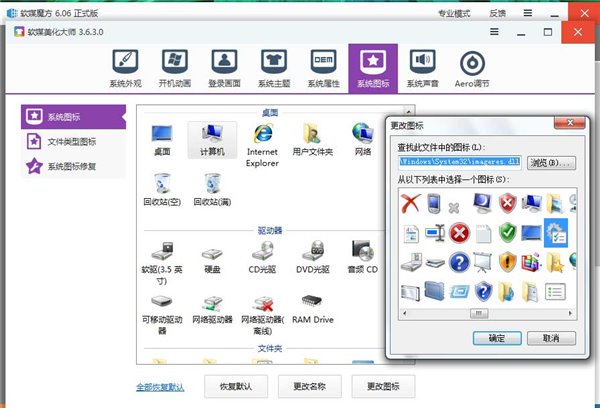Pick the bulleted list document icon
Viewport: 600px width, 408px height.
point(555,292)
